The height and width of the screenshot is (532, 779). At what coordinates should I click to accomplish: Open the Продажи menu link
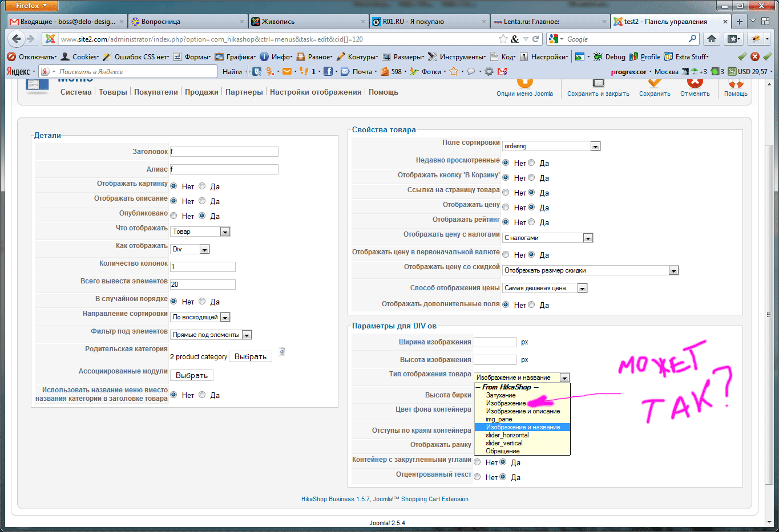pyautogui.click(x=201, y=92)
